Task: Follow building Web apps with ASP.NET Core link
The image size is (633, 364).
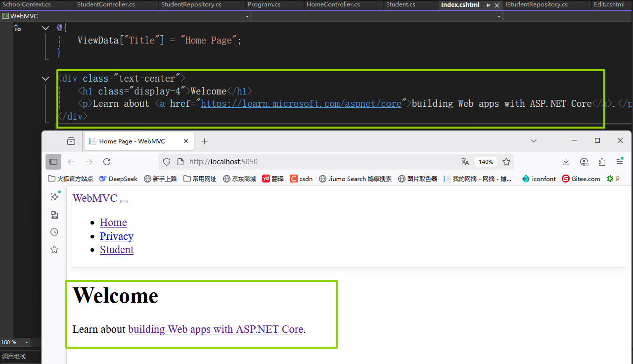Action: point(216,329)
